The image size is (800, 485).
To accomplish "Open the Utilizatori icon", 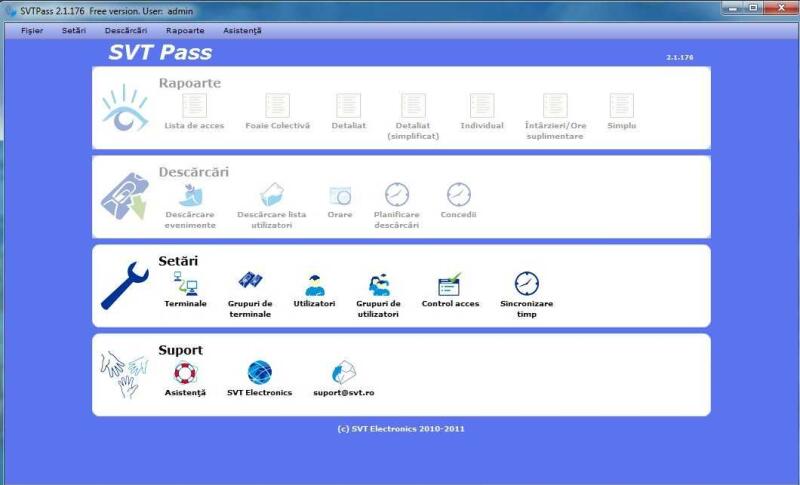I will (x=315, y=285).
